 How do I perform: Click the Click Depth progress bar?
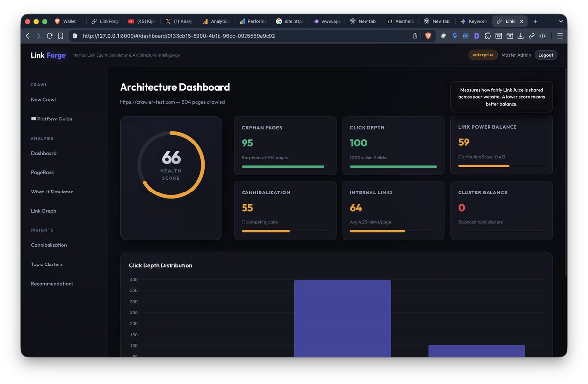point(393,167)
